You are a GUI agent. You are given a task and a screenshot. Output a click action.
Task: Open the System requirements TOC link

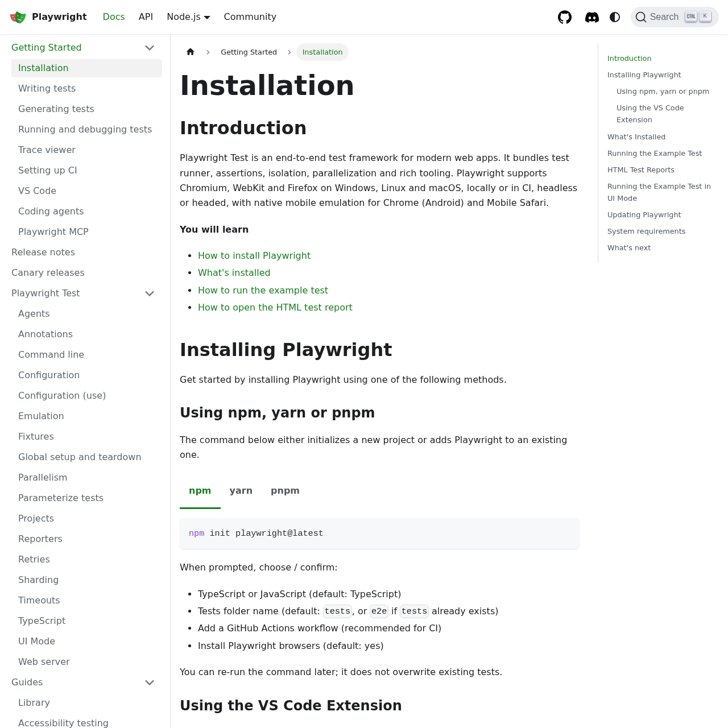tap(646, 231)
